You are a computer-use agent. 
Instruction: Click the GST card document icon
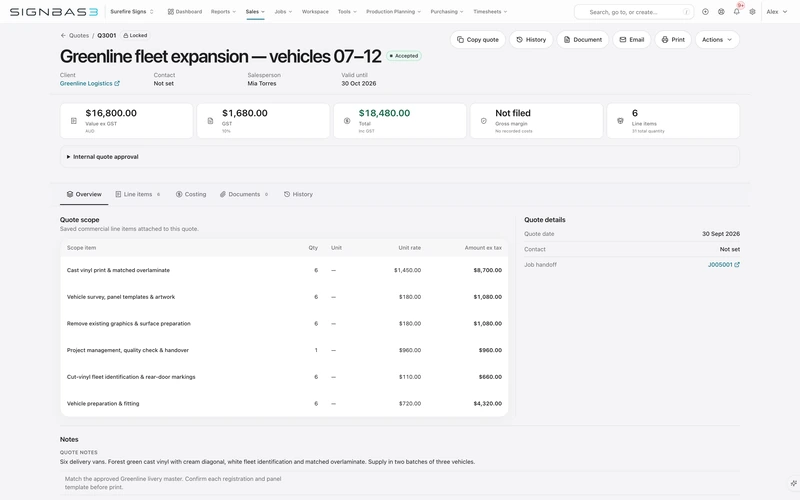point(210,121)
